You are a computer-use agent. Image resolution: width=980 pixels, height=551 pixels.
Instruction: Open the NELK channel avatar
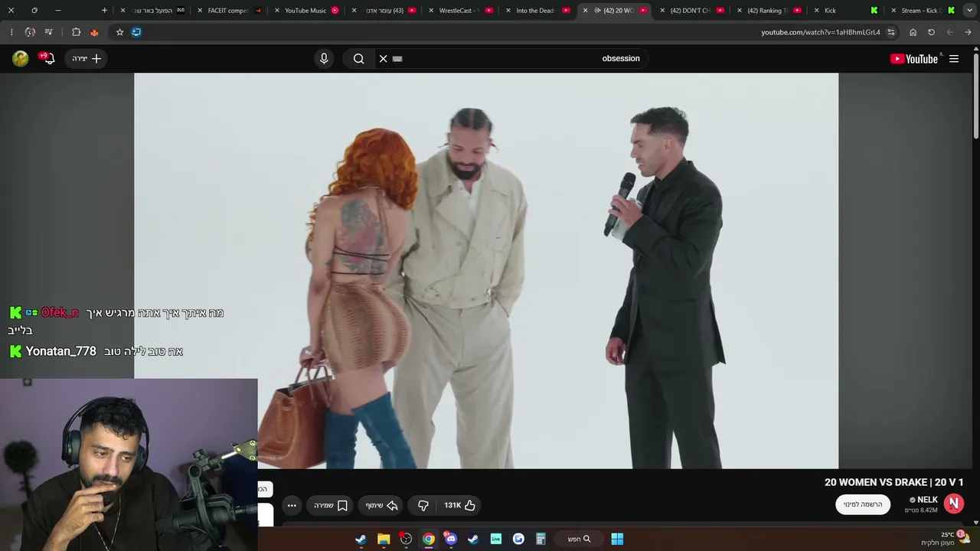coord(953,503)
